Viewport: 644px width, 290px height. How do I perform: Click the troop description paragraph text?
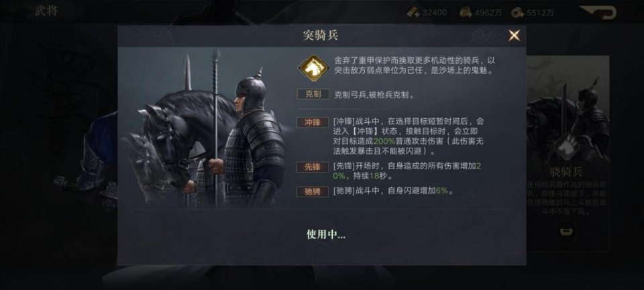(414, 65)
